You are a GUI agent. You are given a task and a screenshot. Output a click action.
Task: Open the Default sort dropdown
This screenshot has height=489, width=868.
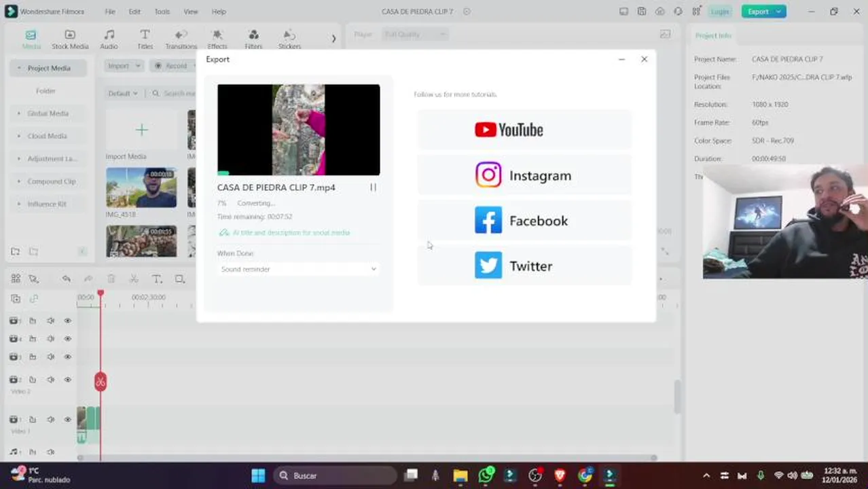tap(123, 93)
